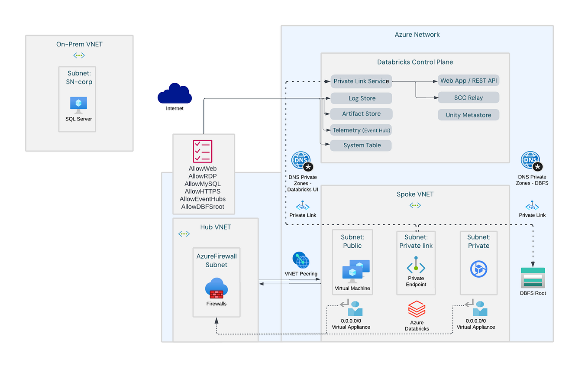Select the Virtual Machine icon in Public subnet

pyautogui.click(x=352, y=272)
